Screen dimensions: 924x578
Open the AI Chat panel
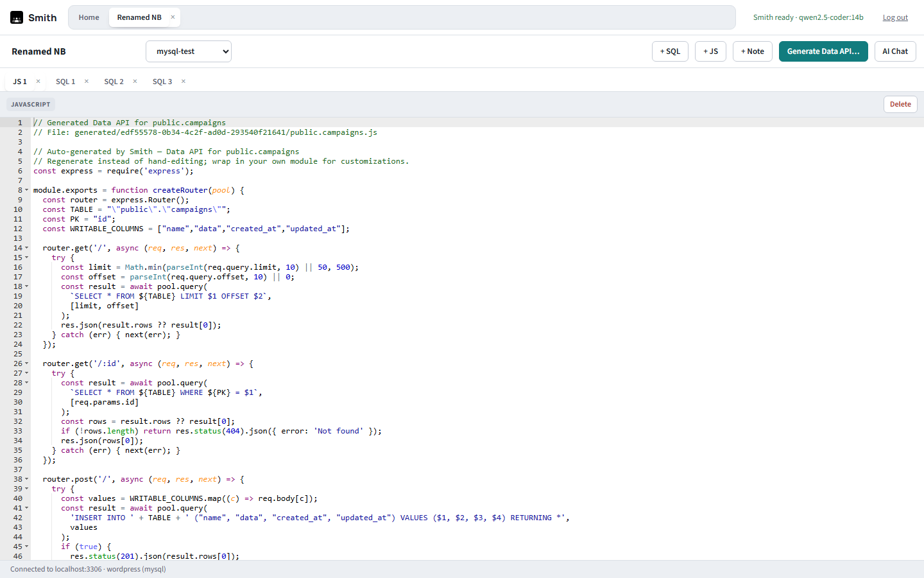coord(895,51)
